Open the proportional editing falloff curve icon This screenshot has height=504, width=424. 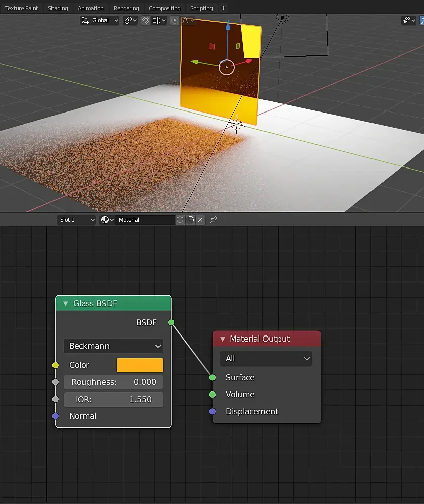click(x=188, y=20)
